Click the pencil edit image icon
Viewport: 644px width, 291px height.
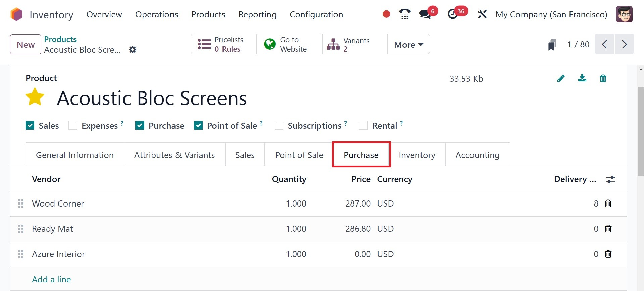pos(561,78)
